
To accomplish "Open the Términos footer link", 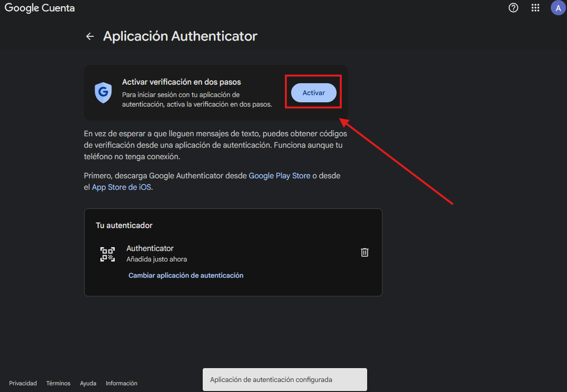I will [x=58, y=383].
